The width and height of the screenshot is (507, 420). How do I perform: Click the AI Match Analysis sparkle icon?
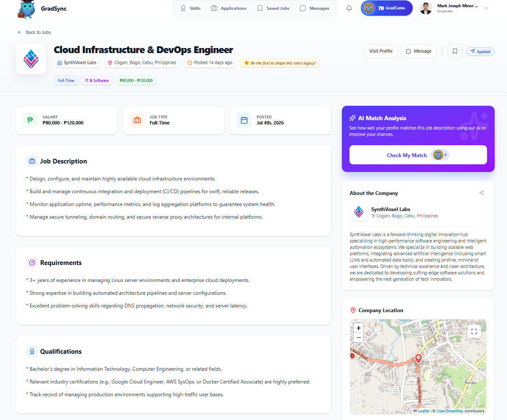(352, 118)
